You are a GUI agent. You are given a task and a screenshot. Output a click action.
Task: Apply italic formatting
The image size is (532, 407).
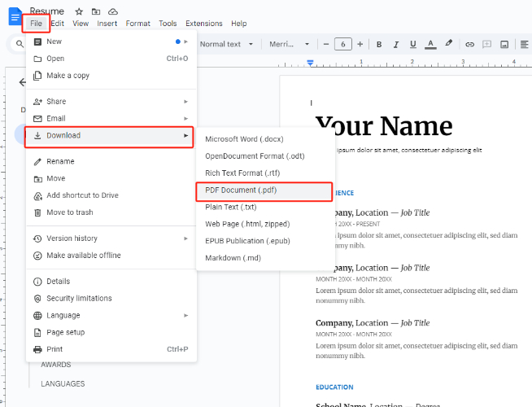(x=396, y=44)
